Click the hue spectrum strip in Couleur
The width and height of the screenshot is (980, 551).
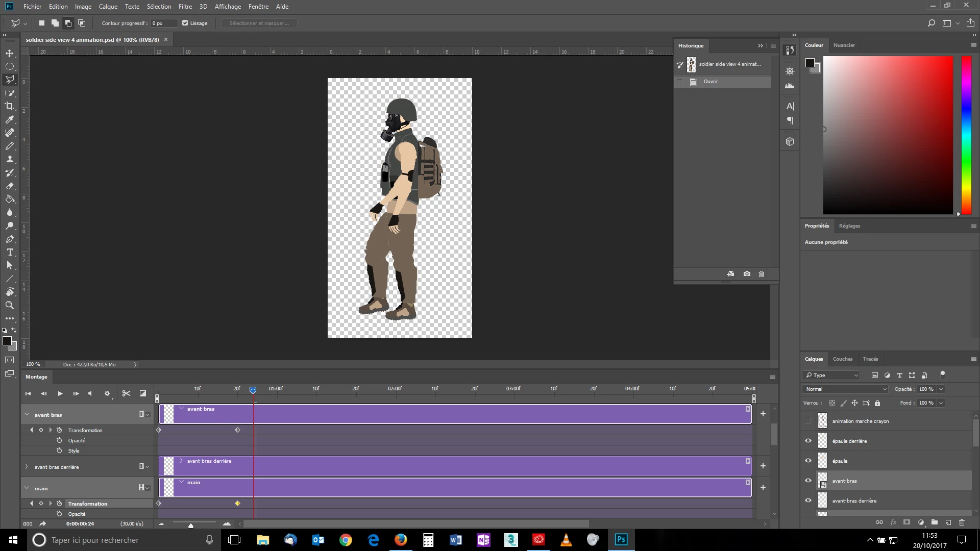966,135
